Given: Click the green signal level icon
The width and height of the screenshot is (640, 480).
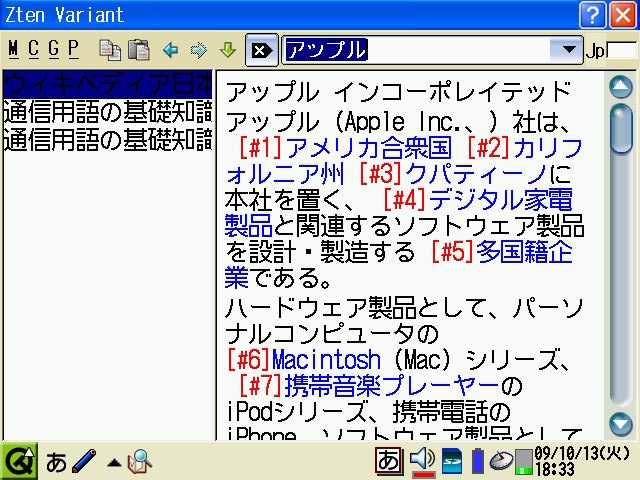Looking at the screenshot, I should (x=523, y=462).
